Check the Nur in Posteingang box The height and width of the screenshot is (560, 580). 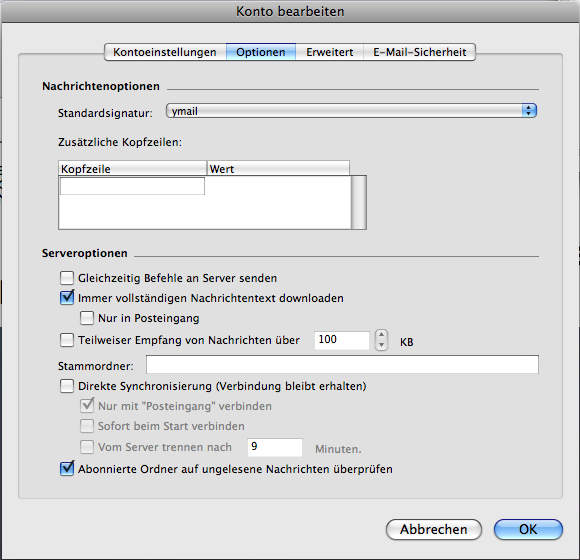pos(87,318)
